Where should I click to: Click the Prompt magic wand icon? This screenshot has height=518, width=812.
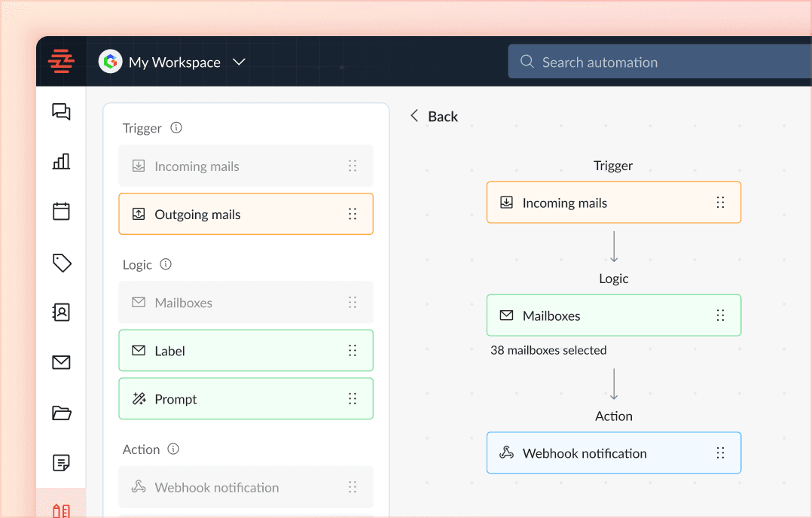coord(139,398)
